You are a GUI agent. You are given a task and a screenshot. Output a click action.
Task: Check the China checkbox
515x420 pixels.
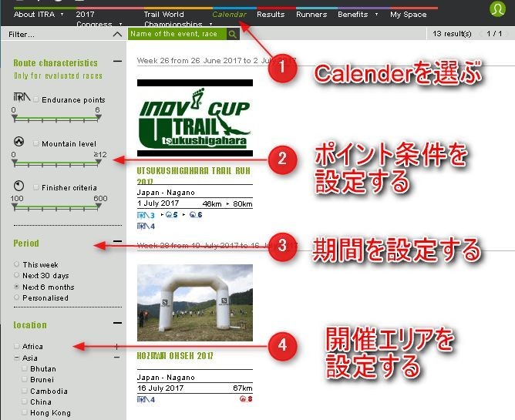point(25,402)
